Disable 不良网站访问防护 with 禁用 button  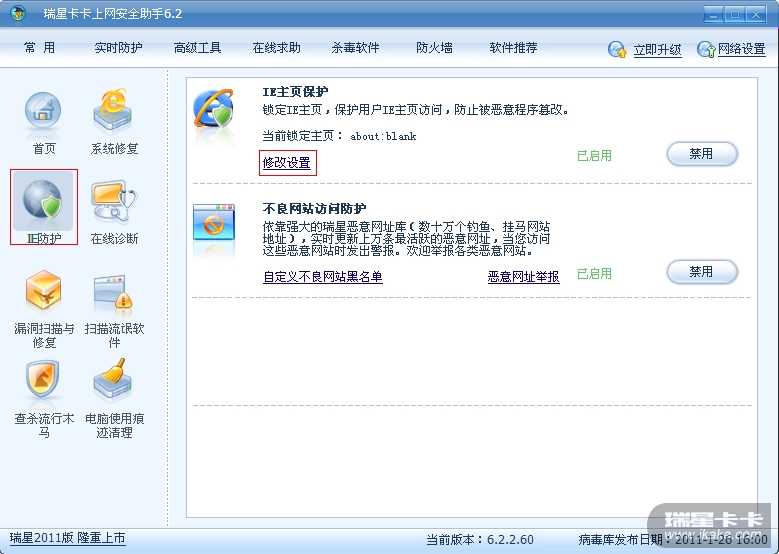click(x=702, y=272)
